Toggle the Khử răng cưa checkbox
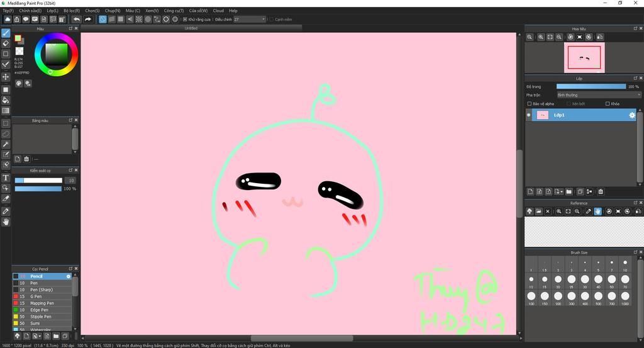644x348 pixels. (185, 20)
